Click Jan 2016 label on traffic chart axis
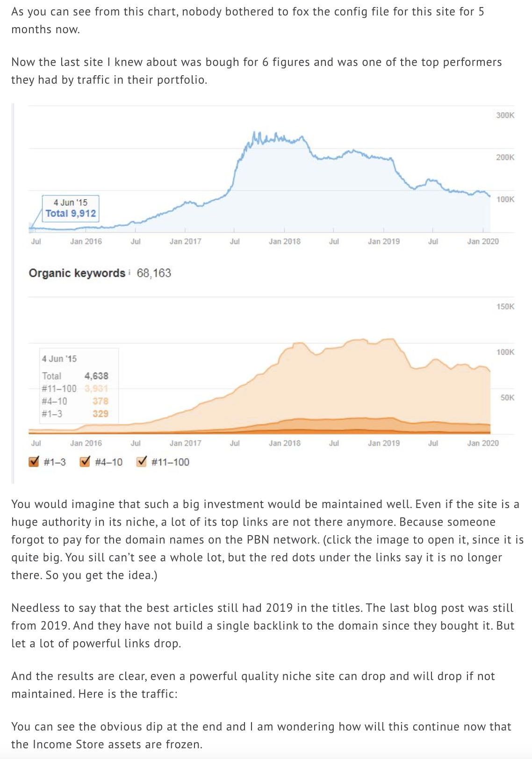The width and height of the screenshot is (532, 759). (x=86, y=241)
